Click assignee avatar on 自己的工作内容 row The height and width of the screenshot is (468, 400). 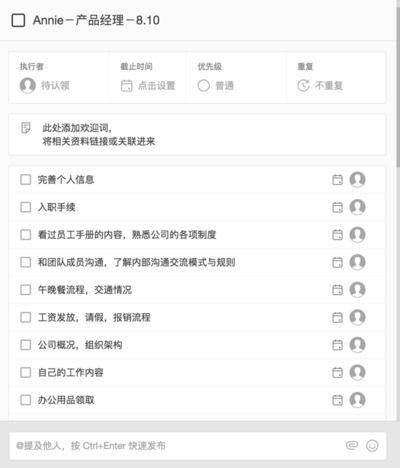(x=357, y=372)
